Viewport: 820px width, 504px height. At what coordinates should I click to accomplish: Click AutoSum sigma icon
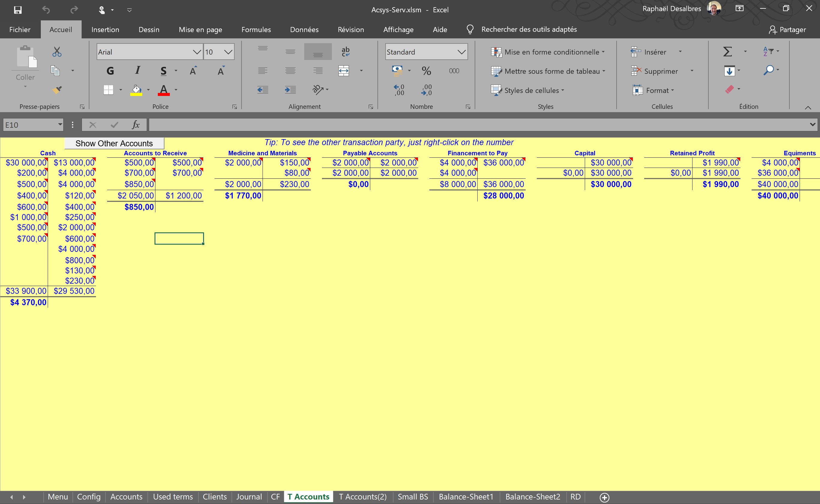point(727,52)
